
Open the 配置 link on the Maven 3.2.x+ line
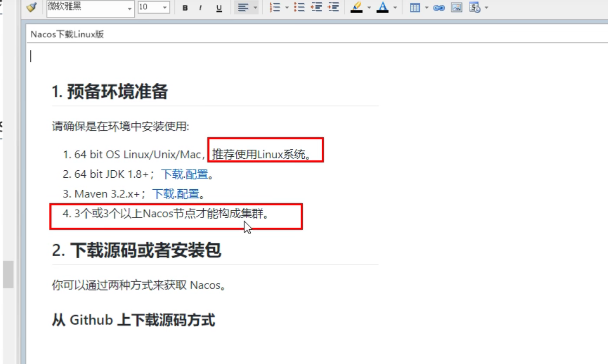coord(188,194)
